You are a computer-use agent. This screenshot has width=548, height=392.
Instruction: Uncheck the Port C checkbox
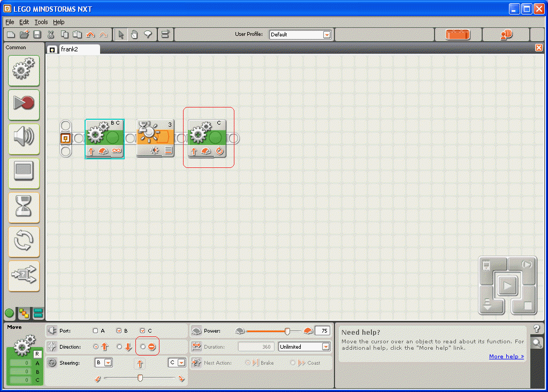coord(142,331)
